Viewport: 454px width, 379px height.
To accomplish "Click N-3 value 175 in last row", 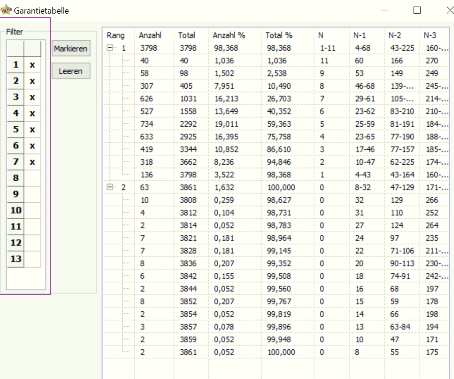I will [432, 352].
